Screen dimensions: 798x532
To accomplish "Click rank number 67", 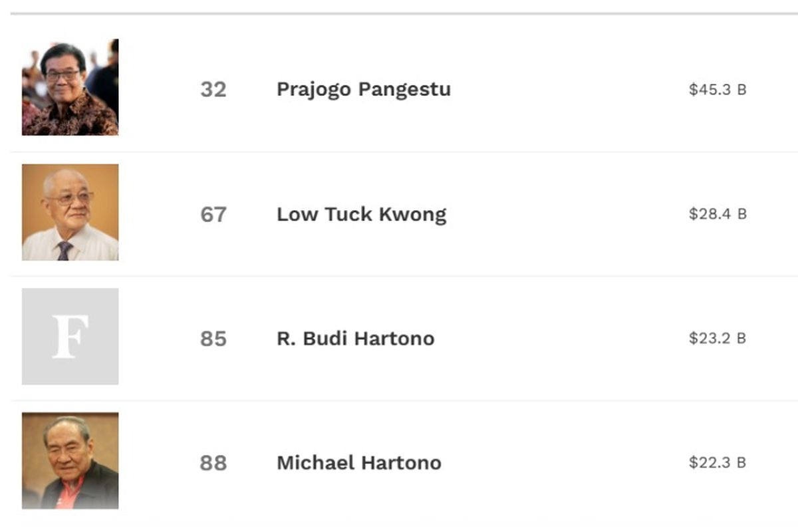I will [213, 214].
